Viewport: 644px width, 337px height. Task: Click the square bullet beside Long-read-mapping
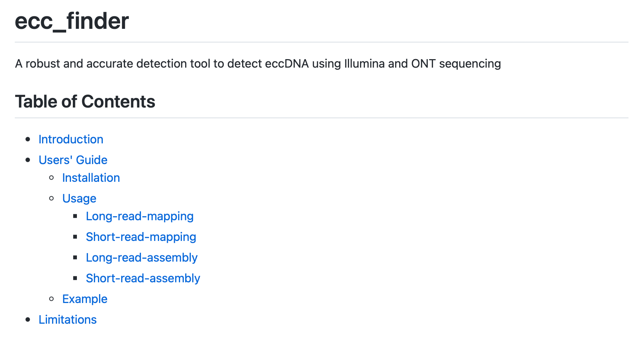pos(75,216)
